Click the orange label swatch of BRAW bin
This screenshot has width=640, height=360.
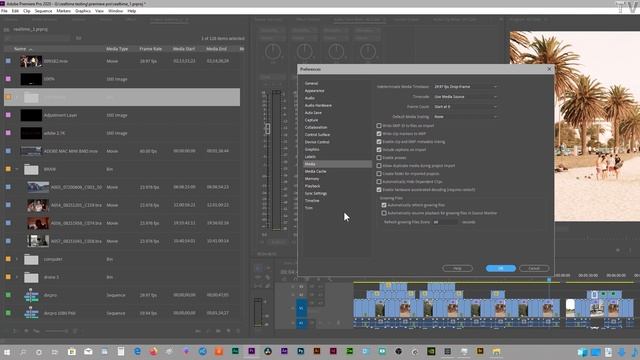coord(8,169)
